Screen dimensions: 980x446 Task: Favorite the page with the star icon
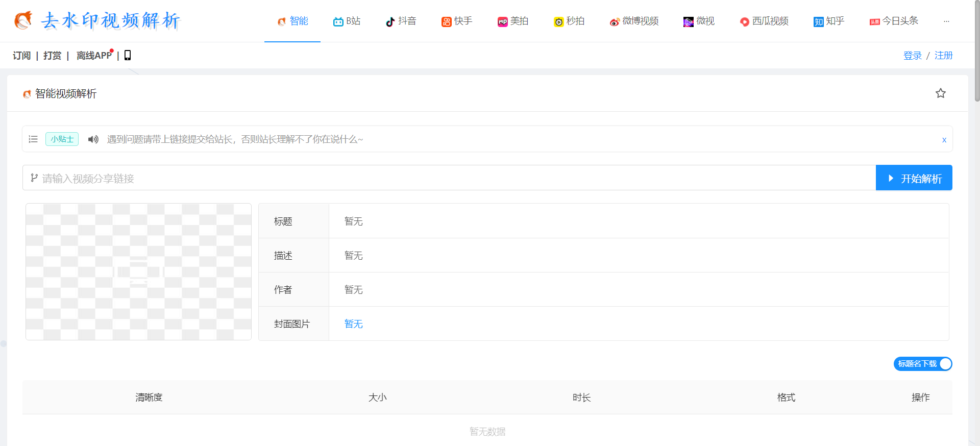(941, 93)
